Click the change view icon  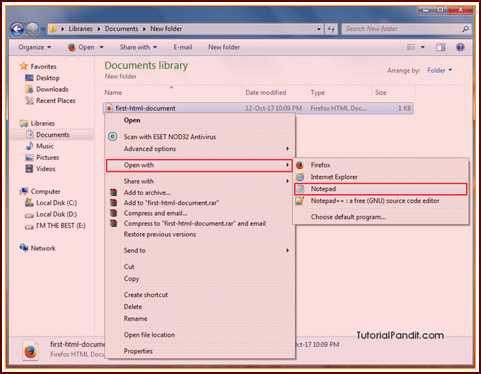[411, 47]
